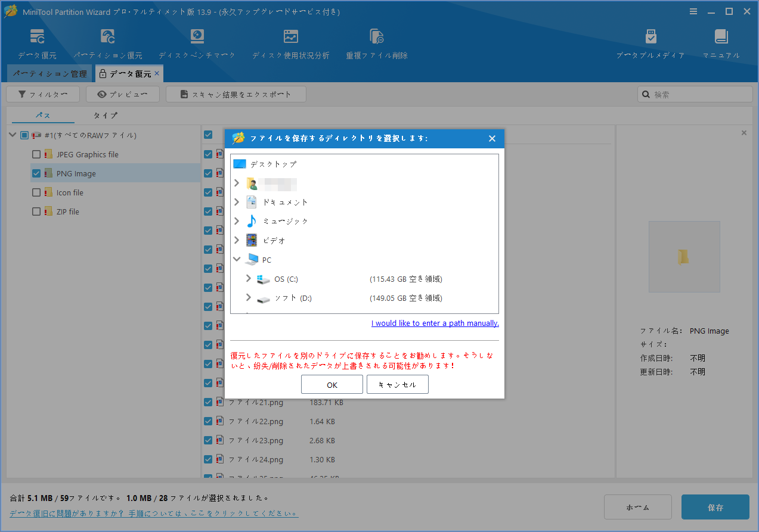Screen dimensions: 759x532
Task: Open the Partition Recovery (パーティション復元) toolbar icon
Action: click(108, 43)
